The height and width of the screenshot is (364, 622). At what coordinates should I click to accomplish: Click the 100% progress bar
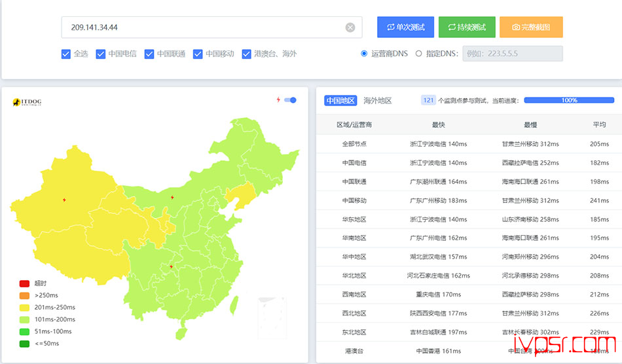click(569, 100)
